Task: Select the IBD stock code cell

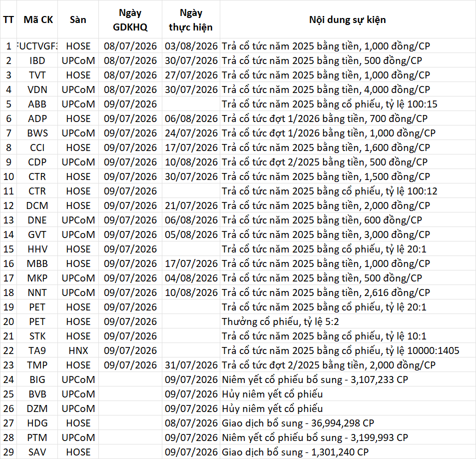Action: point(37,60)
